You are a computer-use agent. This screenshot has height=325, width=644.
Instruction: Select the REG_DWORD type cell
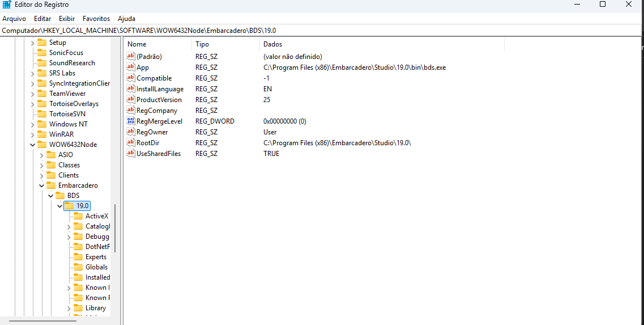tap(215, 121)
